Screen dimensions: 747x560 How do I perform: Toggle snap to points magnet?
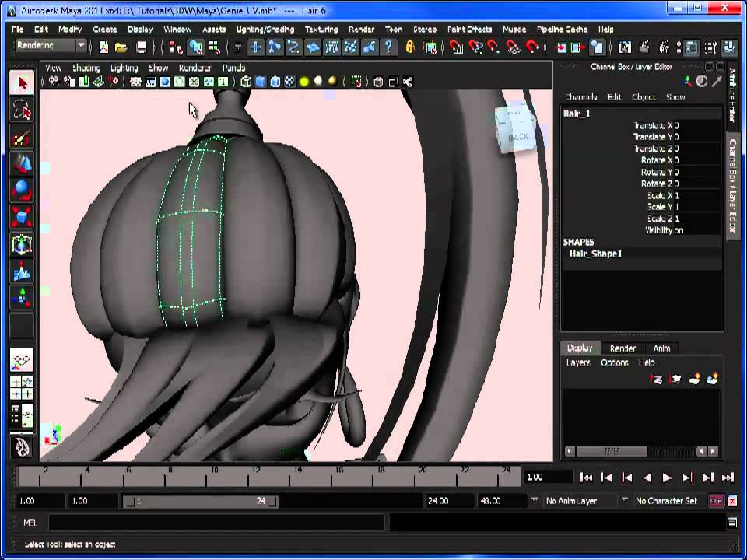[x=494, y=47]
